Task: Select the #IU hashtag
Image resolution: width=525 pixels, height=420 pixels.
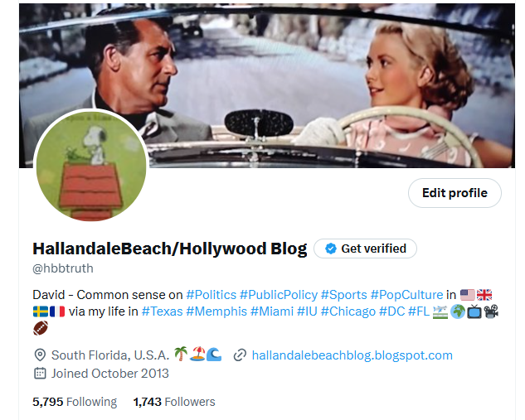Action: [307, 311]
